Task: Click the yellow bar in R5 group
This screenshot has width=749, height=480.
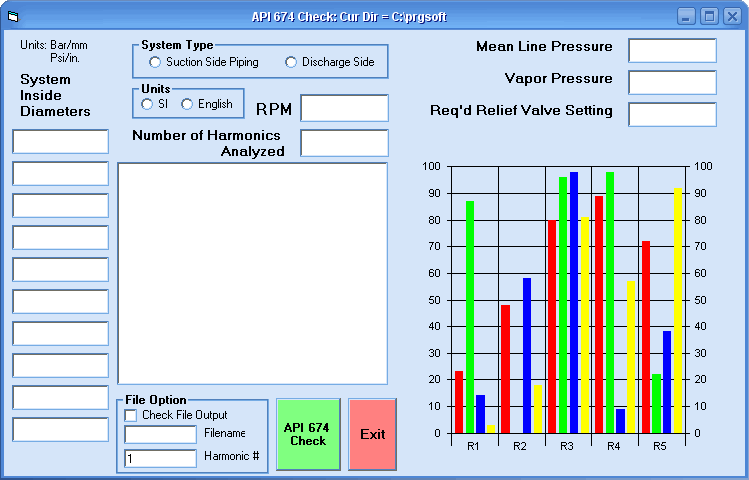Action: click(678, 310)
